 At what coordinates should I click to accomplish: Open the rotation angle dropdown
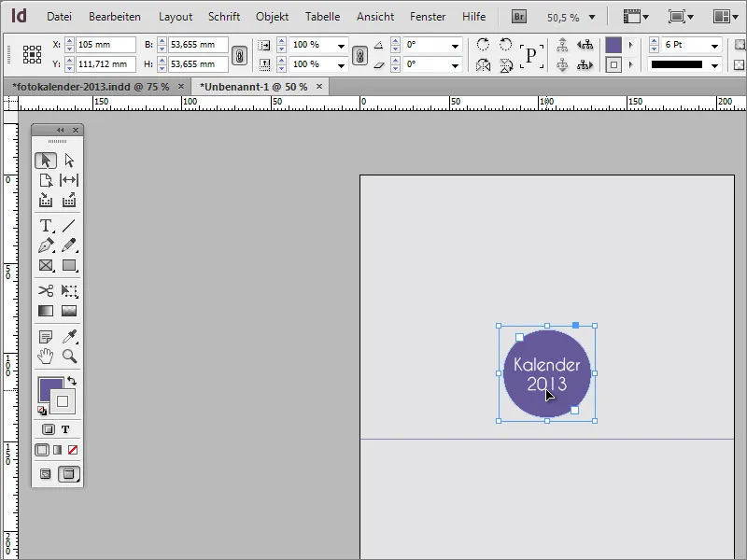[455, 44]
